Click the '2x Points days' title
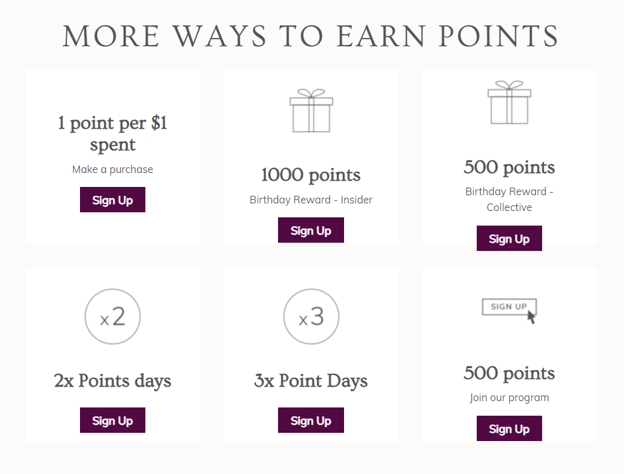This screenshot has width=624, height=474. tap(113, 381)
